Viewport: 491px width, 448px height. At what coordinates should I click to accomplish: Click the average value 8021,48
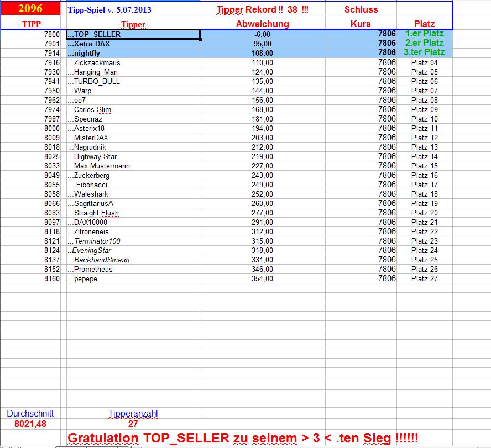(x=30, y=424)
